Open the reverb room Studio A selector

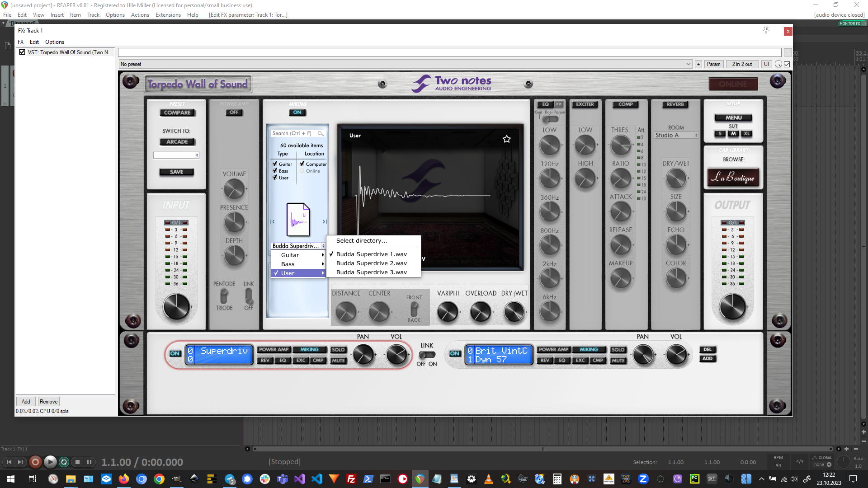point(676,135)
